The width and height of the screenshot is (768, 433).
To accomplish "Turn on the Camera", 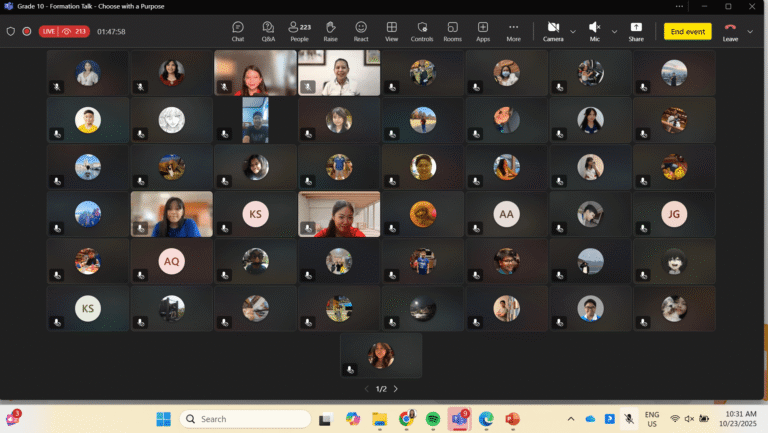I will click(553, 32).
